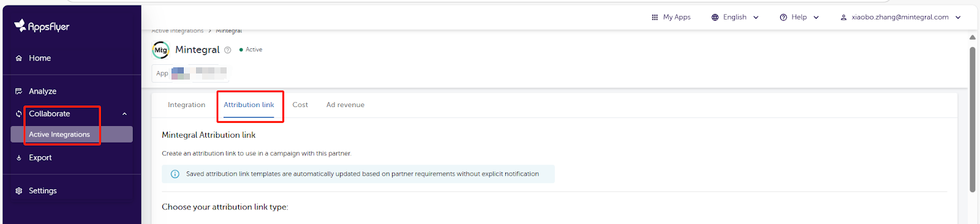Click the AppsFlyer logo
This screenshot has height=224, width=980.
42,26
